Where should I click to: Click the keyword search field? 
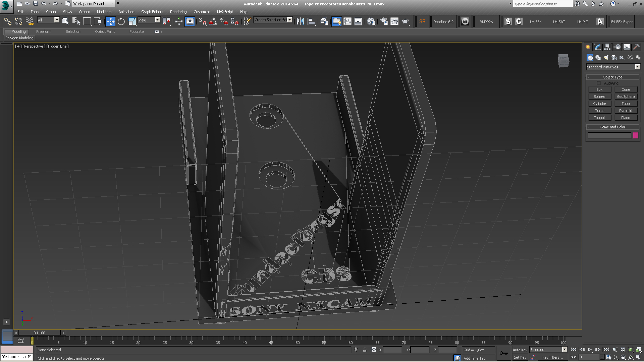point(543,4)
